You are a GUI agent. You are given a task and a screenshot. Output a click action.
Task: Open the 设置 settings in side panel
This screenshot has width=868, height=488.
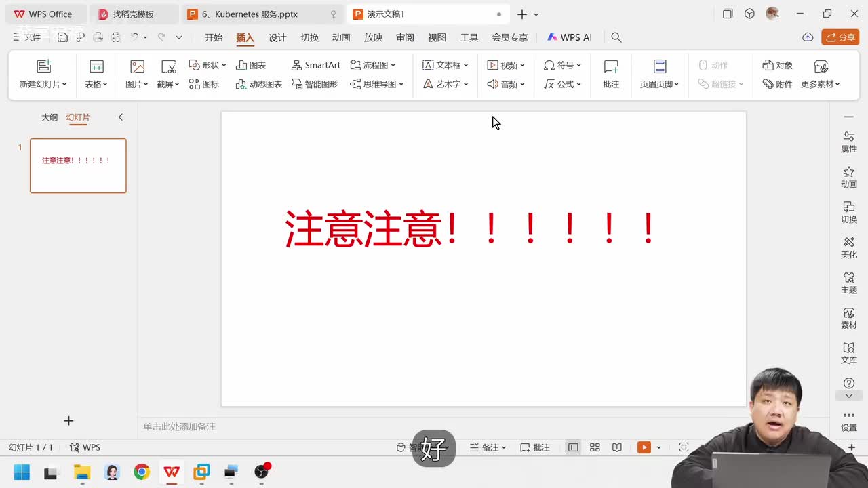click(849, 422)
